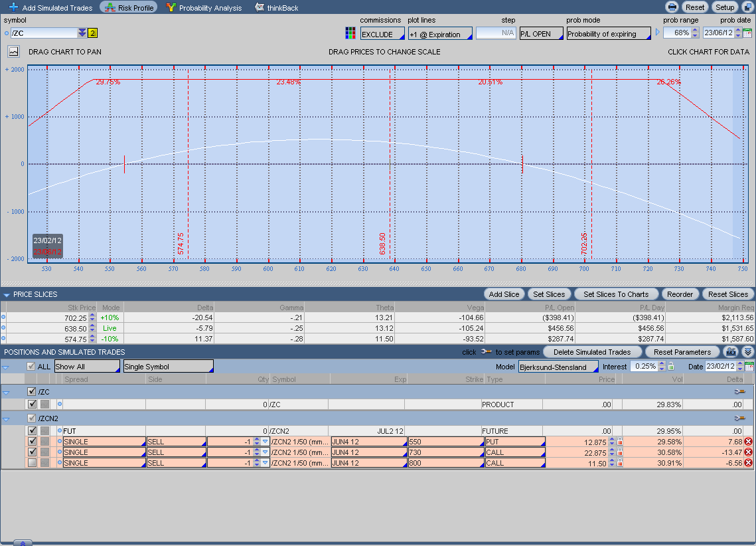
Task: Click the wrench params icon in /ZCN2 header
Action: click(x=740, y=418)
